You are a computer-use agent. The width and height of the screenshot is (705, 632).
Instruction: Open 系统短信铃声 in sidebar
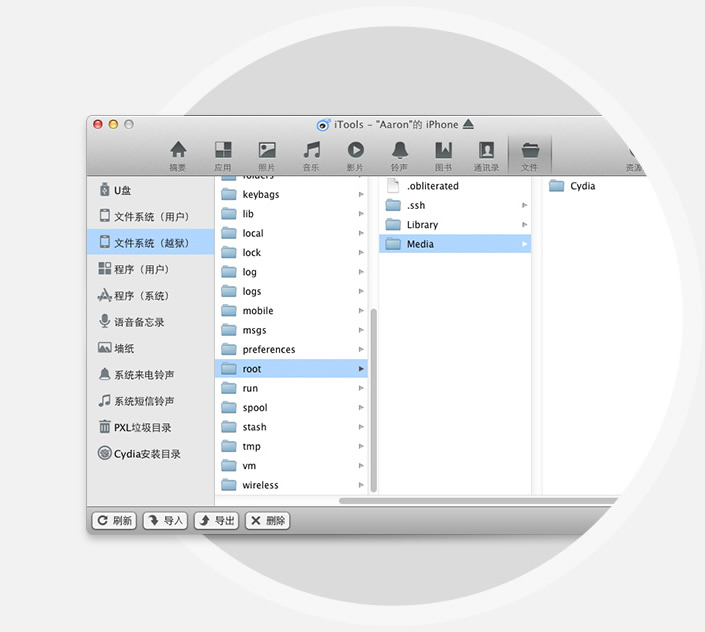(x=151, y=401)
